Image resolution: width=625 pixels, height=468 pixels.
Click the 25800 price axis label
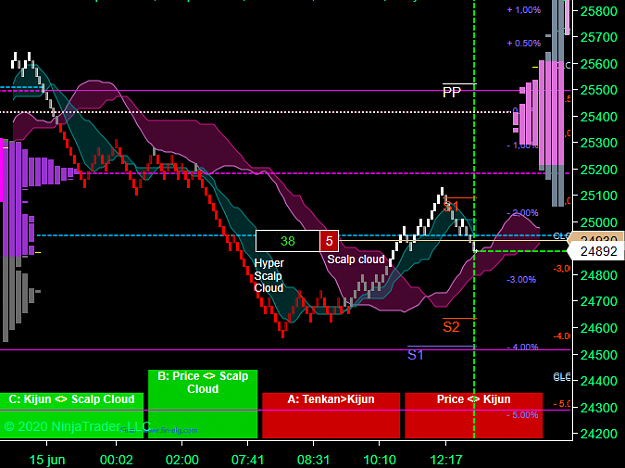pos(599,11)
